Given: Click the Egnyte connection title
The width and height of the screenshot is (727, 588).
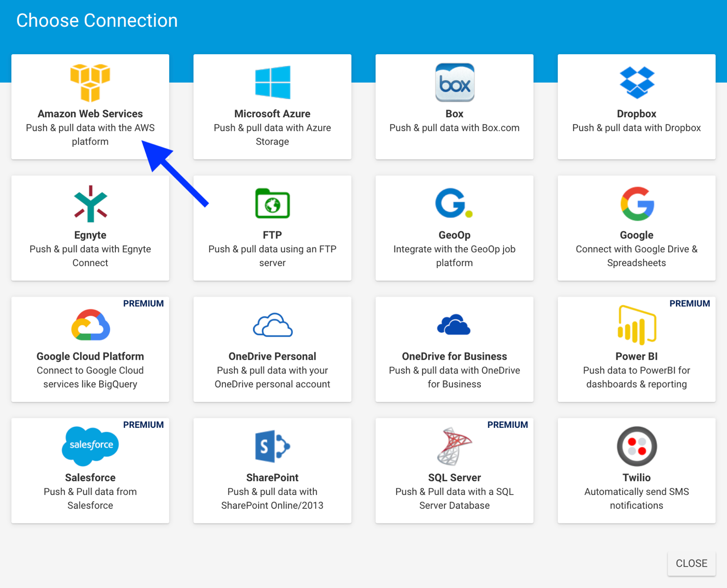Looking at the screenshot, I should pos(90,235).
